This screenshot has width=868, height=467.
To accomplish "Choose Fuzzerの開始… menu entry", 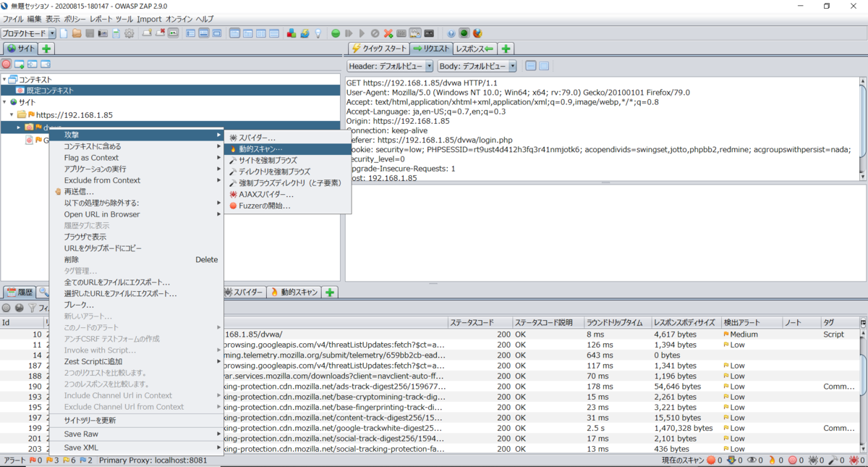I will tap(288, 206).
